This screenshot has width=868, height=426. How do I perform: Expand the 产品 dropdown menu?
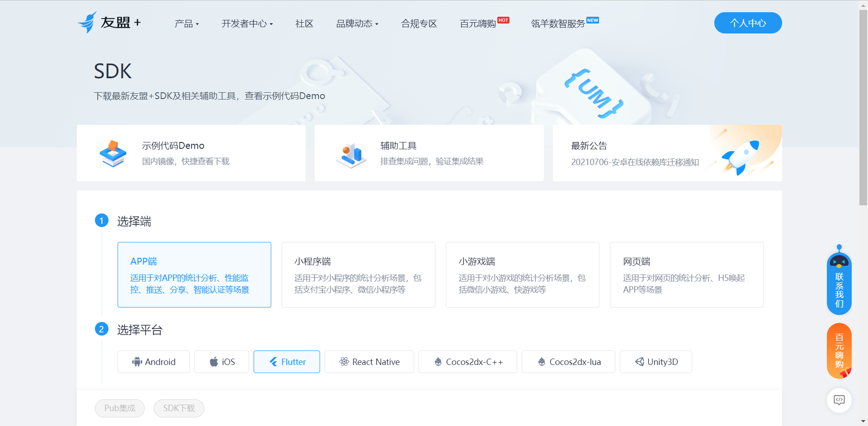(186, 24)
